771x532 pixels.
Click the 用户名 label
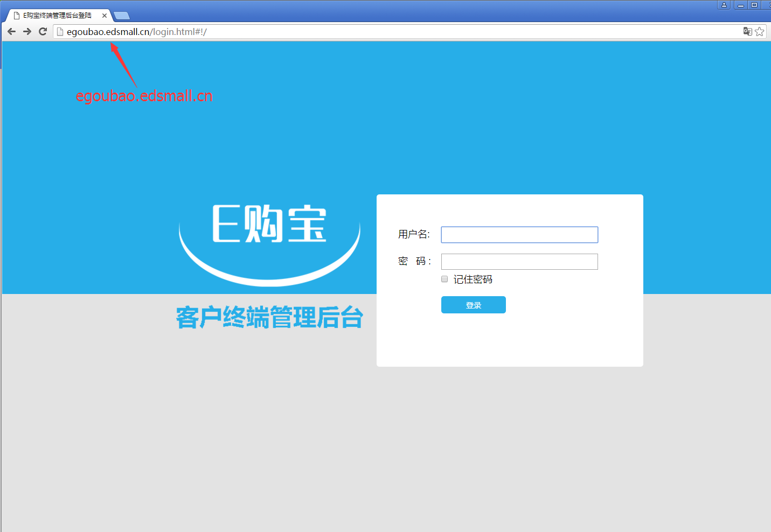point(414,234)
